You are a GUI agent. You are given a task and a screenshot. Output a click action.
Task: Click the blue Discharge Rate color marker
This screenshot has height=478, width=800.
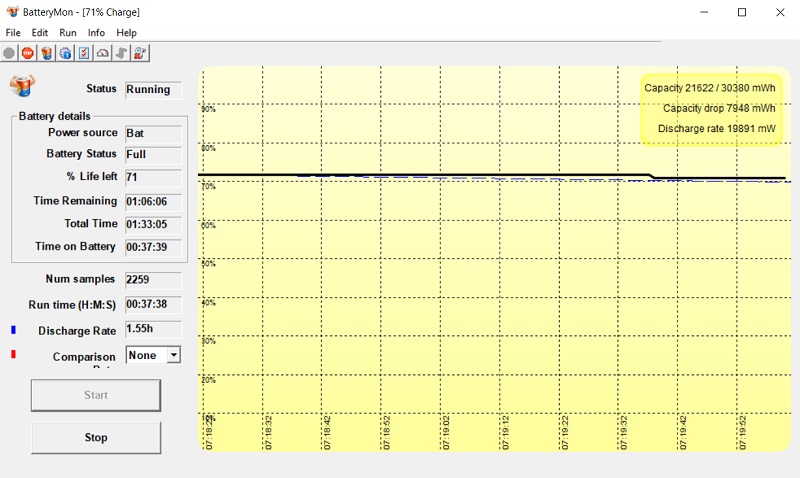coord(14,329)
